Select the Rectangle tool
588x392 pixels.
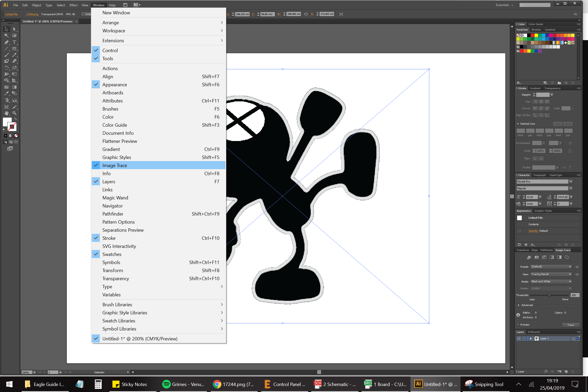coord(14,48)
